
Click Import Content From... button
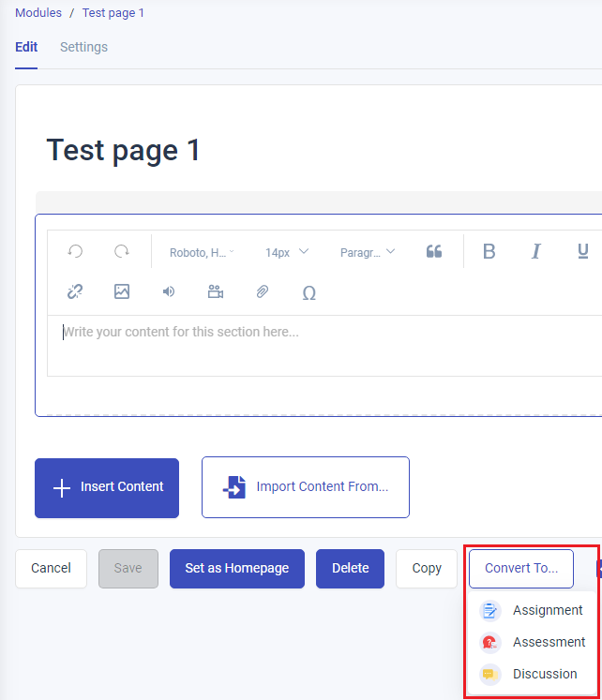(306, 487)
